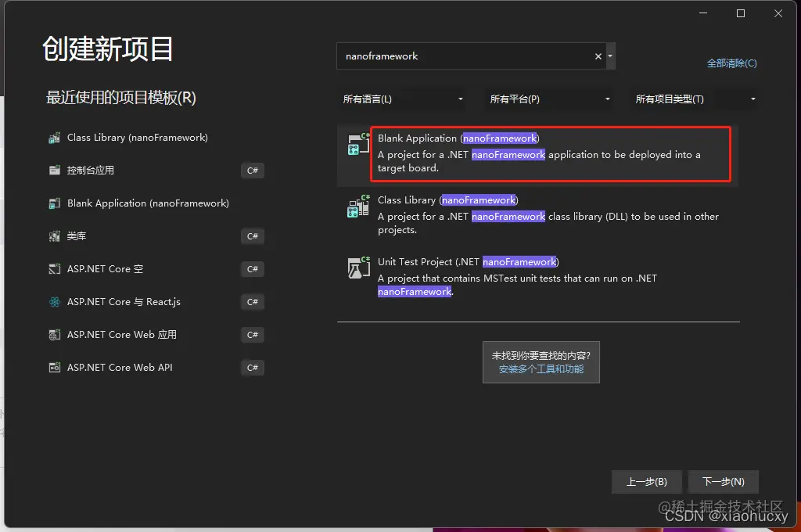
Task: Click the C# tag beside ASP.NET Core 空
Action: pos(253,269)
